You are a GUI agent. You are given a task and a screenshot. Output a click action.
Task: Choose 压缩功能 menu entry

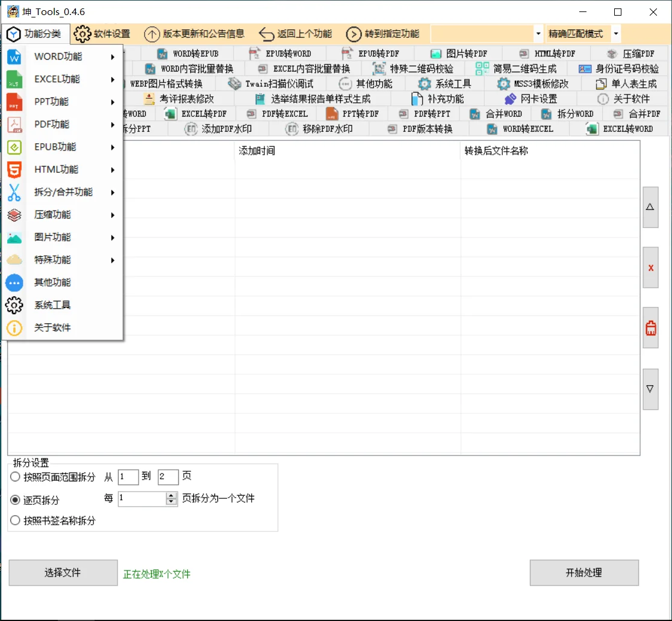[x=63, y=215]
